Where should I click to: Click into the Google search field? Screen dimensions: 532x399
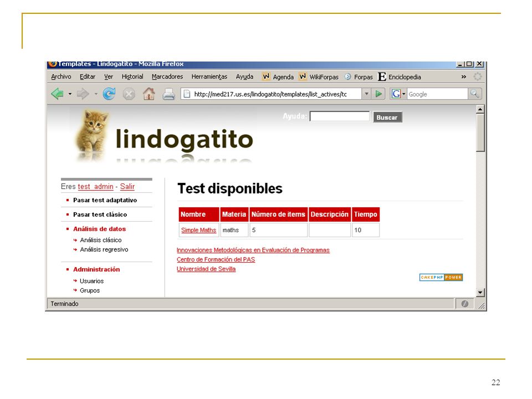(x=437, y=94)
